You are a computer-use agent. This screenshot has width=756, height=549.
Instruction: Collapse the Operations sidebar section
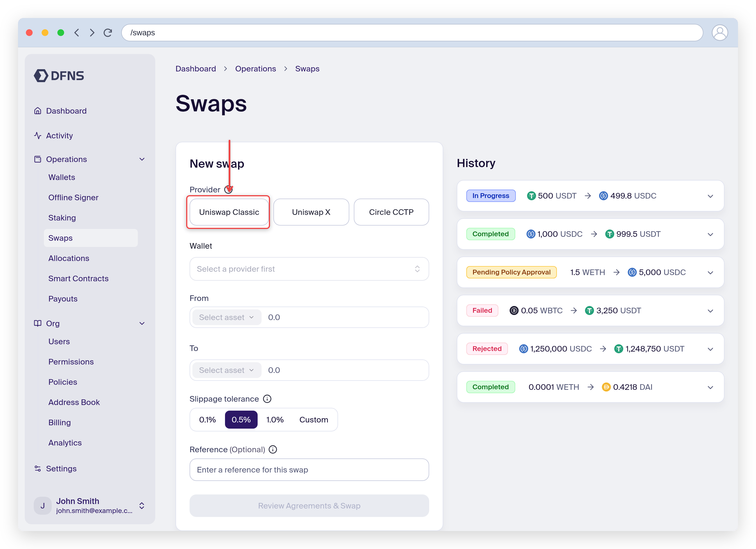click(142, 159)
